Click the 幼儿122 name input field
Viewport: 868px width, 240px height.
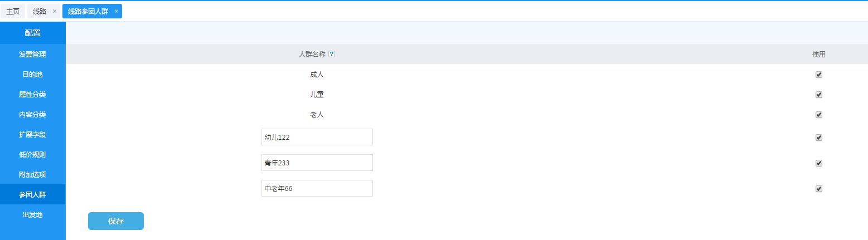tap(317, 137)
